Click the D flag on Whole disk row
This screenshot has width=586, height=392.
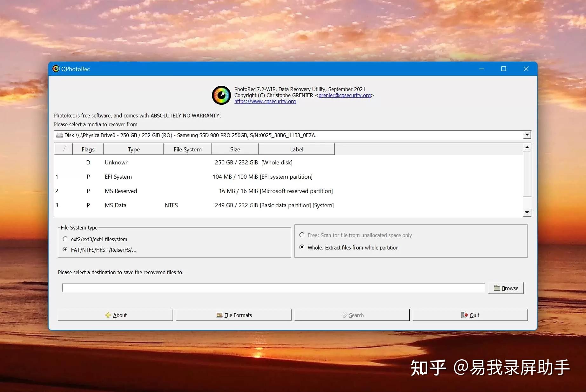pyautogui.click(x=88, y=163)
